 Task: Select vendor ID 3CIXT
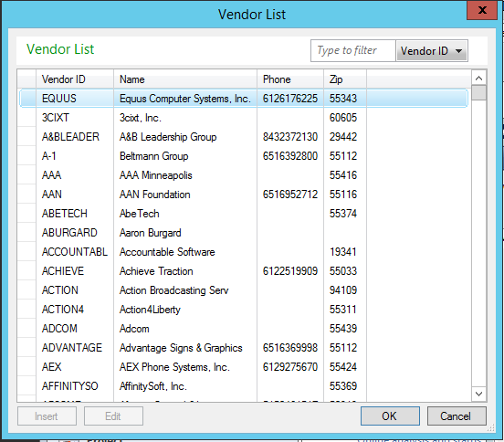click(x=56, y=118)
